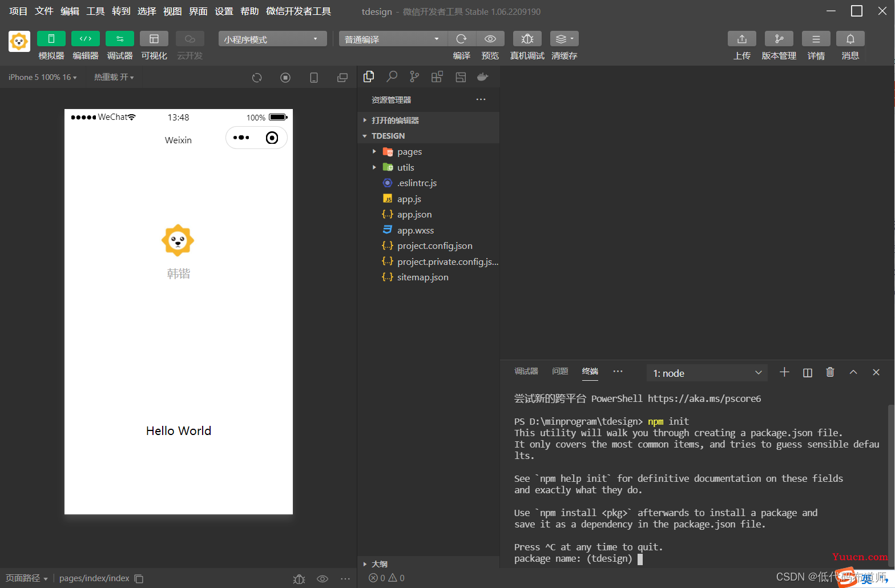This screenshot has height=588, width=895.
Task: Open the Tools (工具) menu
Action: click(95, 11)
